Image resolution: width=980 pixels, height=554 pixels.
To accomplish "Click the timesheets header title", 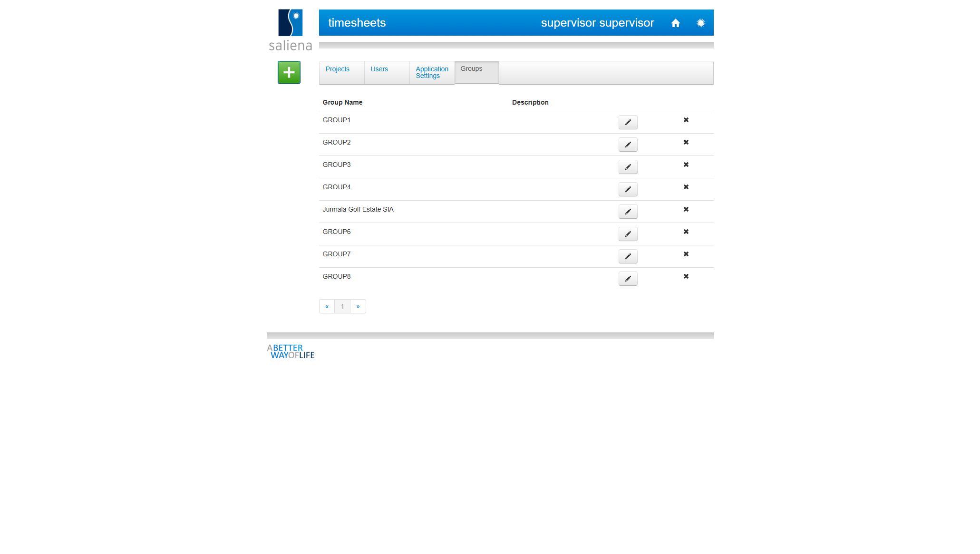I will [357, 22].
